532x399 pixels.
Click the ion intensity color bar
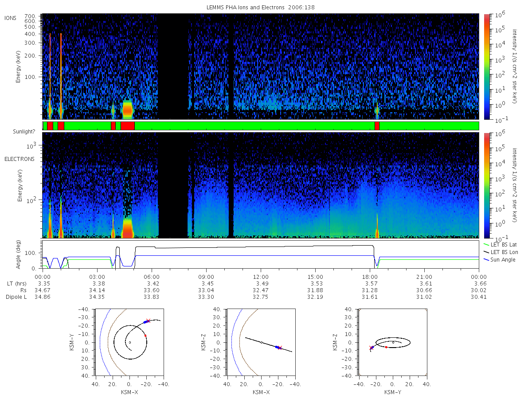(x=486, y=66)
